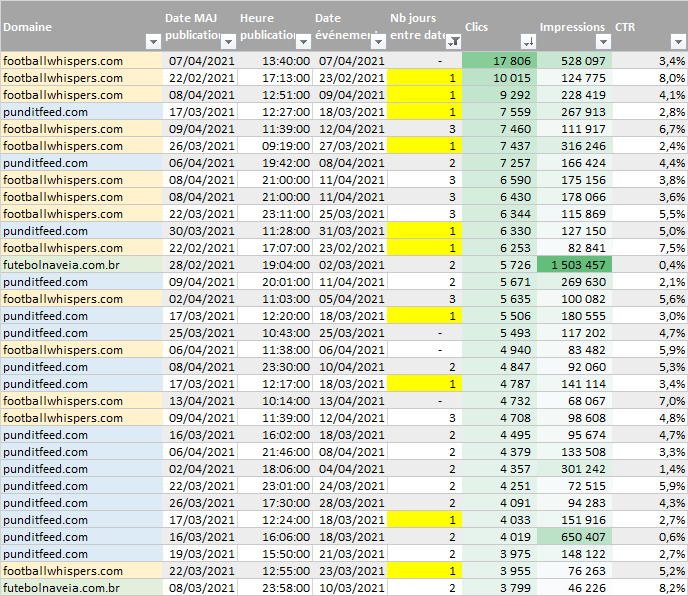The height and width of the screenshot is (596, 688).
Task: Select the Clics cell showing 10 015
Action: click(513, 78)
